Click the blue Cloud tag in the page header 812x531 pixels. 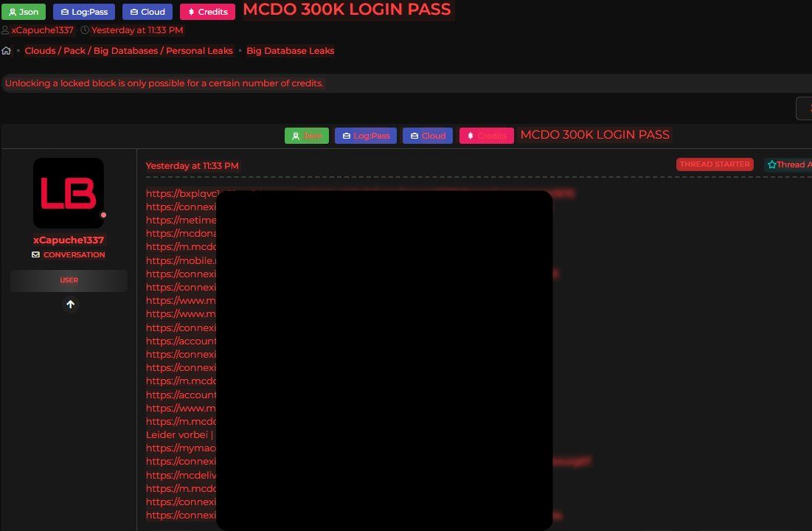(148, 11)
